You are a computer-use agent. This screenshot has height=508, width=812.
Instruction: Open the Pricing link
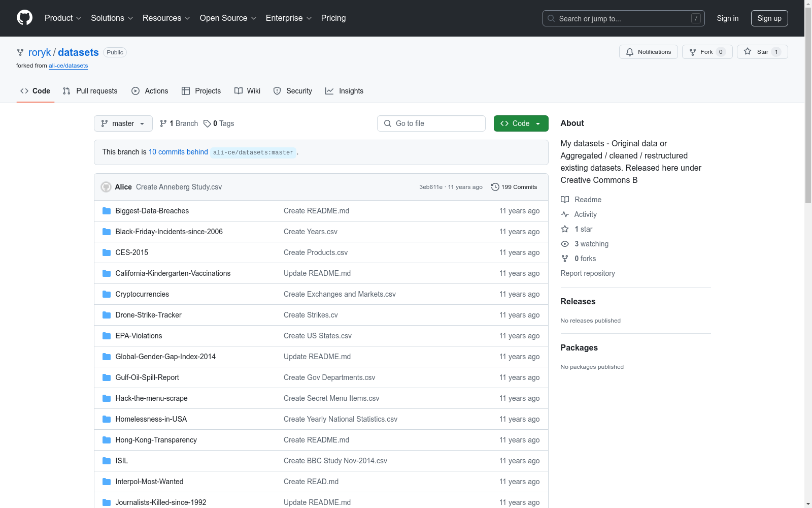(x=333, y=18)
